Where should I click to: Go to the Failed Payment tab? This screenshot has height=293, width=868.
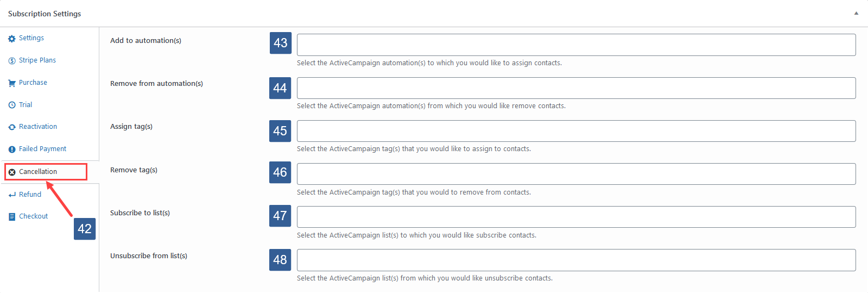43,149
